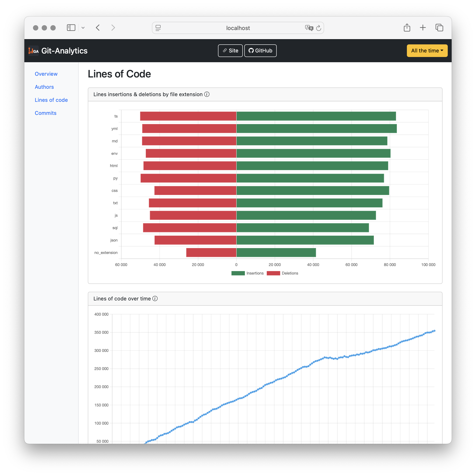Open the Authors page link

(44, 87)
